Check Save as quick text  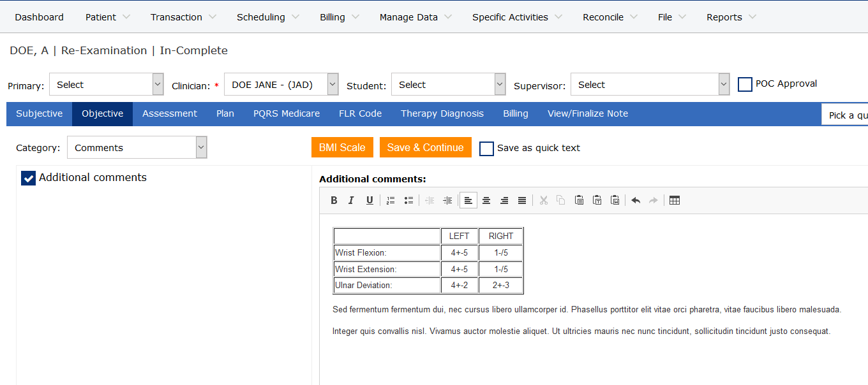(486, 149)
